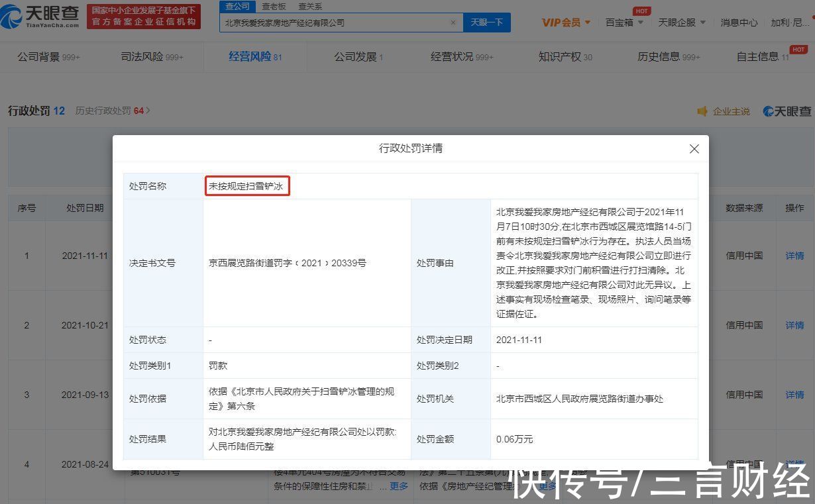The height and width of the screenshot is (504, 815).
Task: Open the VIP会员 dropdown
Action: [x=566, y=23]
